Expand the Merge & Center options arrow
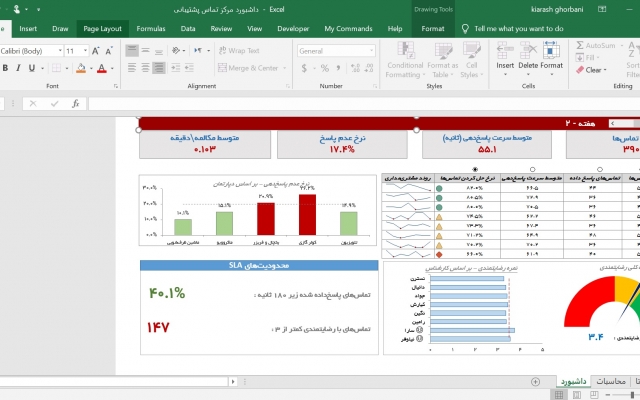640x400 pixels. (284, 68)
